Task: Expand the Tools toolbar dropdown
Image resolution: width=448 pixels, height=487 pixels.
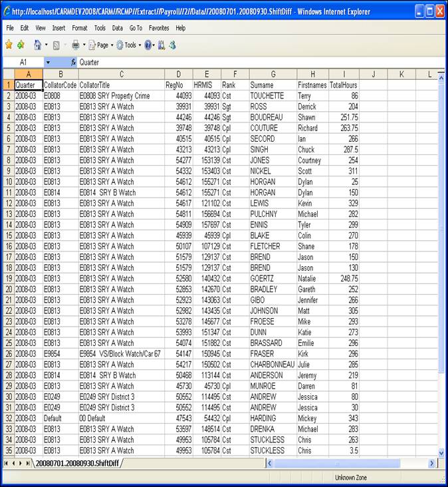Action: (x=129, y=45)
